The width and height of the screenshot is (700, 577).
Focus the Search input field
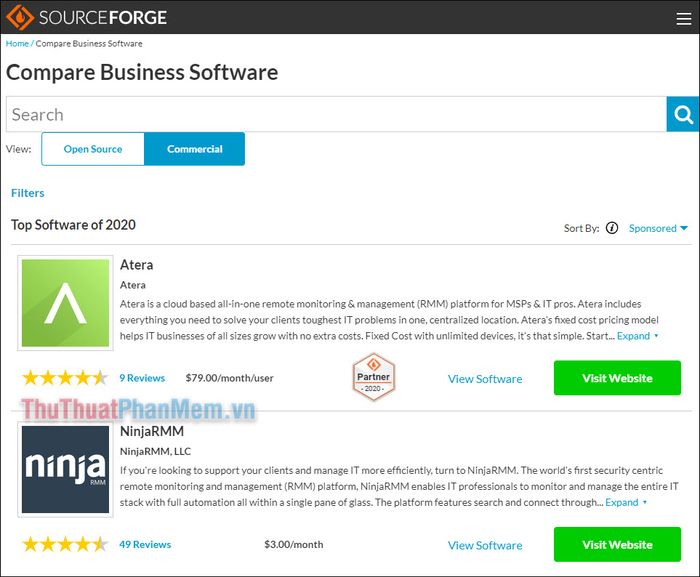[336, 114]
